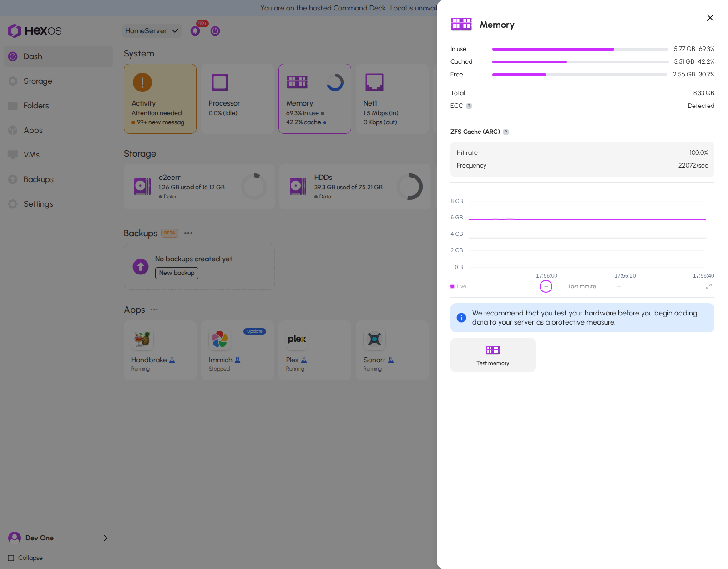This screenshot has width=728, height=569.
Task: Open Backups in sidebar
Action: point(58,179)
